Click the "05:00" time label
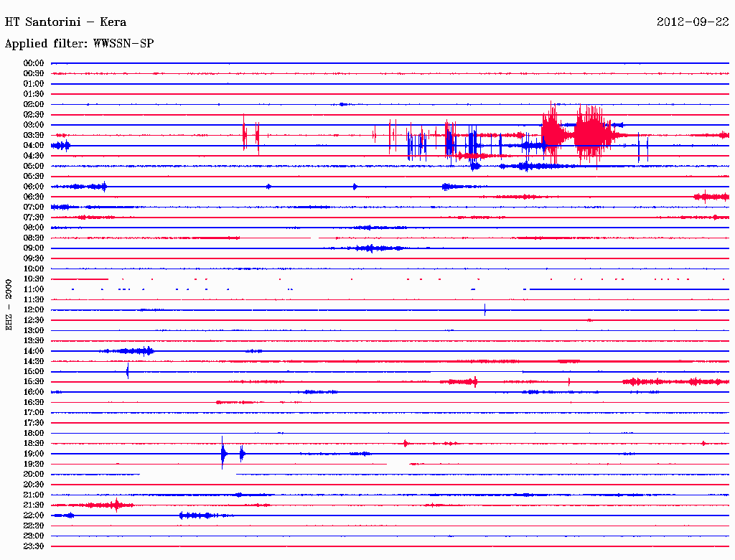Viewport: 735px width, 560px height. coord(34,166)
